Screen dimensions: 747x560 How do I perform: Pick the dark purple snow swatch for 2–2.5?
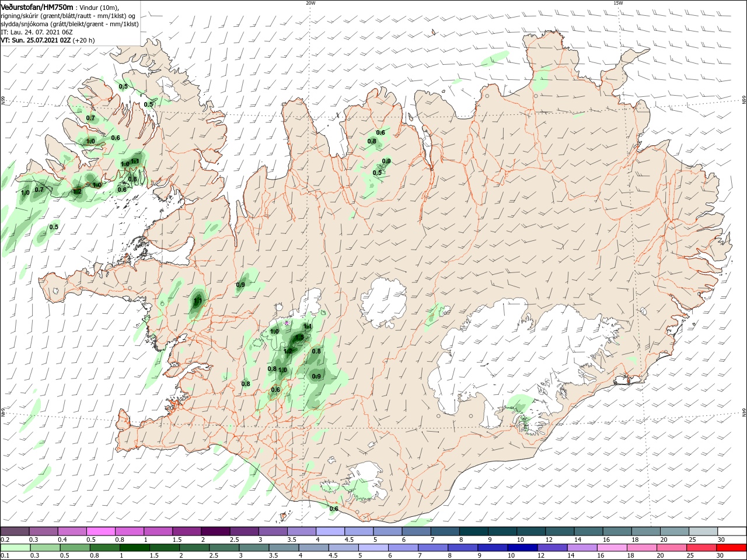[x=215, y=531]
